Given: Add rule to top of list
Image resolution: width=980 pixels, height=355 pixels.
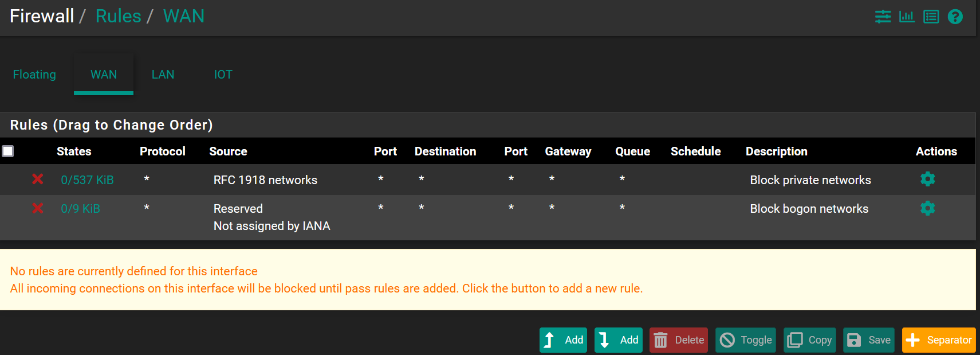Looking at the screenshot, I should [563, 340].
